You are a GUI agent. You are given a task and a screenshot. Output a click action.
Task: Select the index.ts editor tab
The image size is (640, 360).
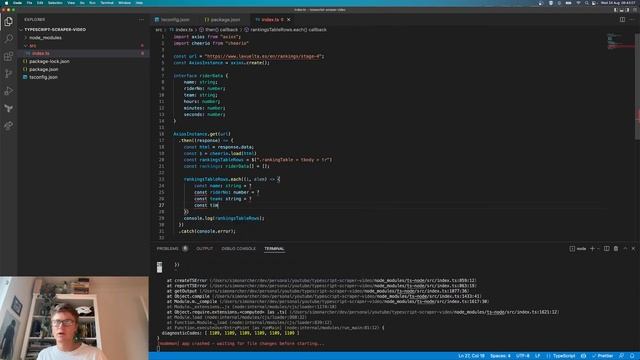(x=270, y=20)
